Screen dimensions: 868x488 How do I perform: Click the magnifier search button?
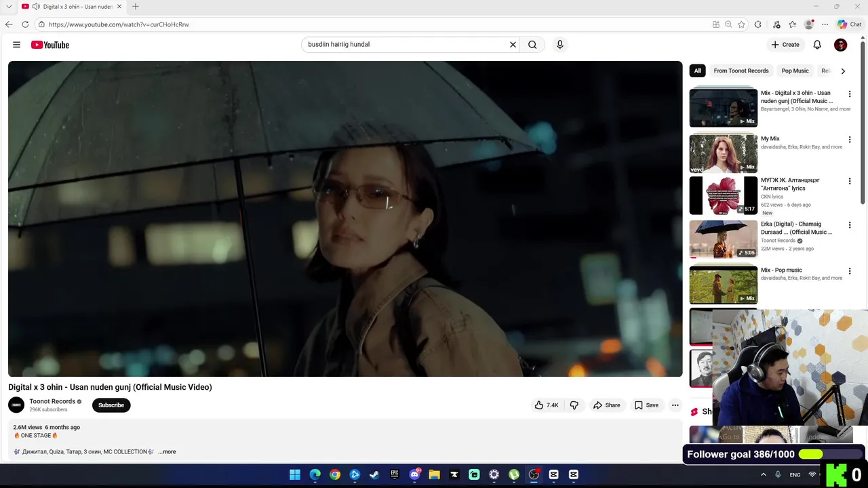pyautogui.click(x=532, y=45)
